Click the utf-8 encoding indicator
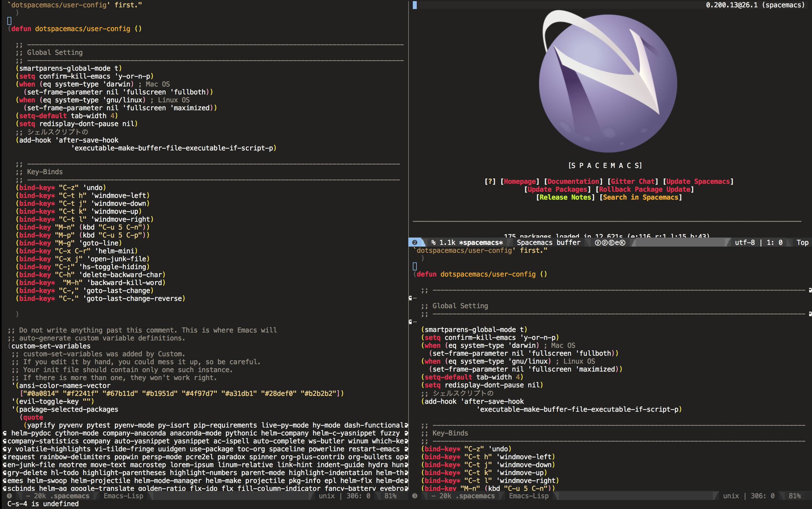 (x=745, y=242)
